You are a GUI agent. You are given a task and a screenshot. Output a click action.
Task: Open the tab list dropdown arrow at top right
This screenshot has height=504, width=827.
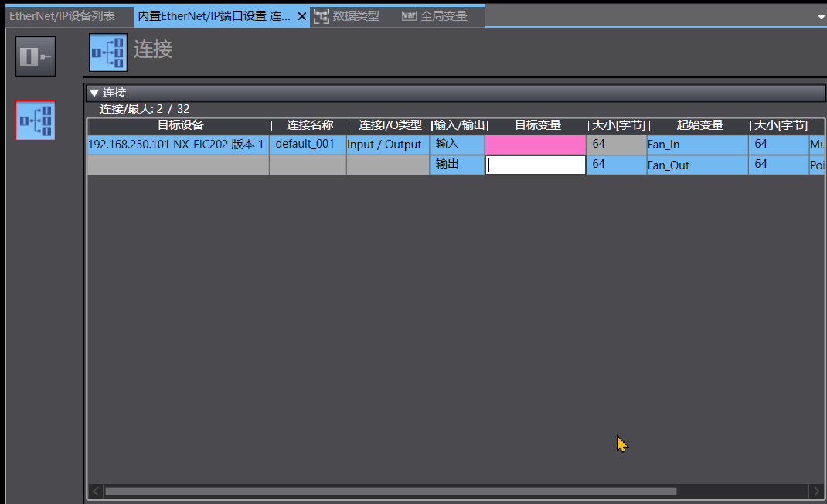(x=820, y=16)
